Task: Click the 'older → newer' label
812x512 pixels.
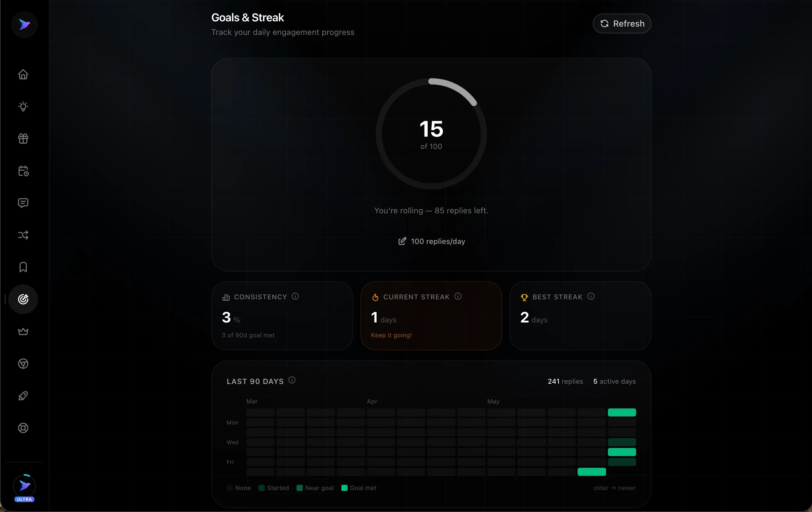Action: tap(614, 488)
